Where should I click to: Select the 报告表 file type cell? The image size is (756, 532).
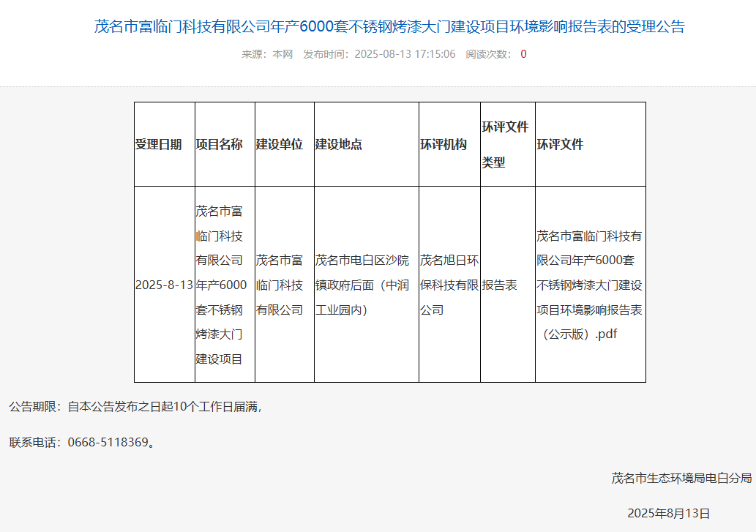click(499, 285)
